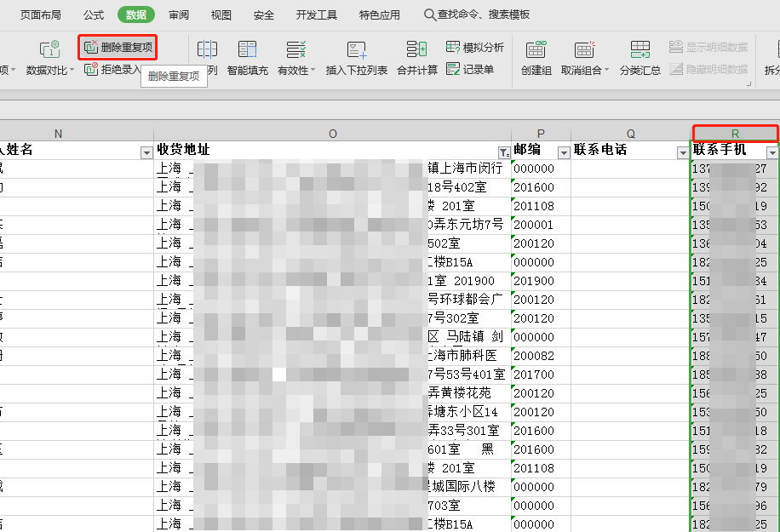Click the 分类汇总 subtotal icon
Image resolution: width=780 pixels, height=532 pixels.
click(639, 50)
